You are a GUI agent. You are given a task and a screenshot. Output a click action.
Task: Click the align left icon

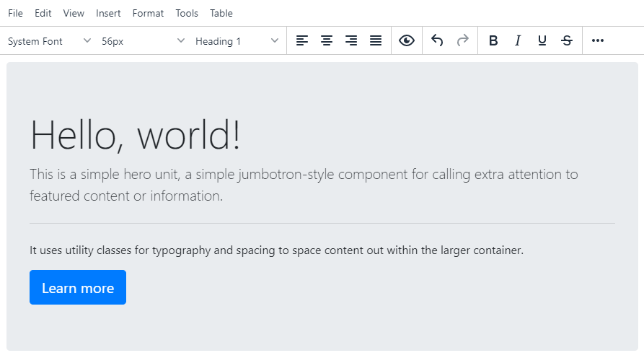[302, 40]
